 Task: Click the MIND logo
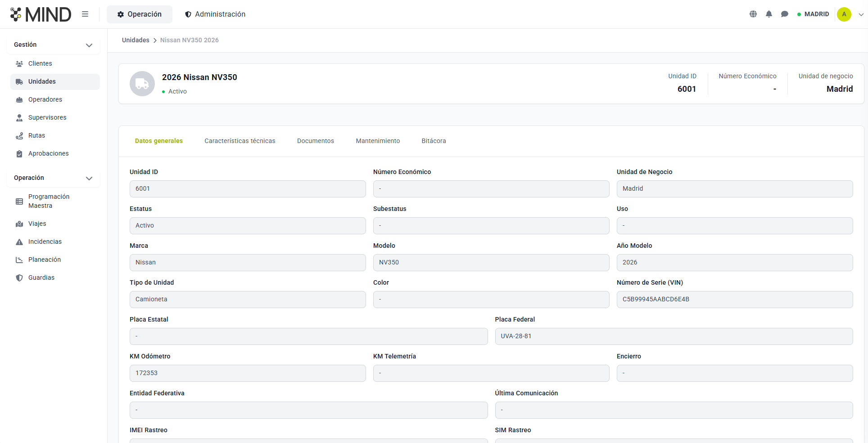click(41, 14)
